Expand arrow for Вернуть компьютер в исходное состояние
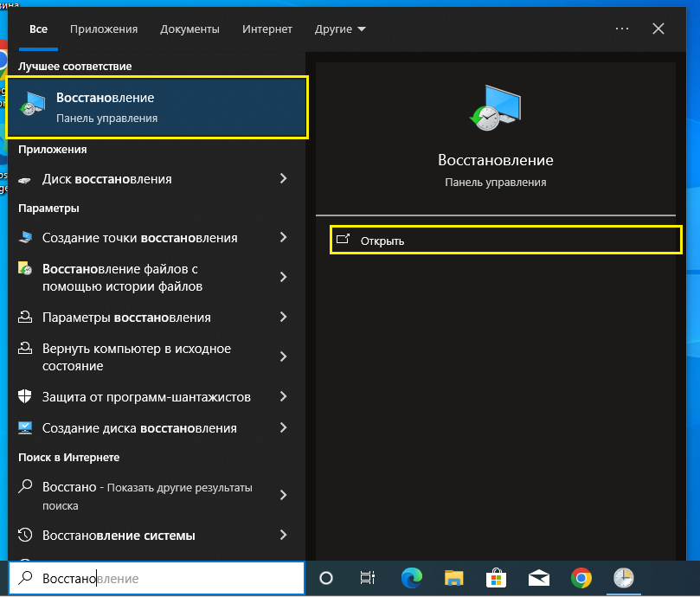Screen dimensions: 700x597 (283, 356)
